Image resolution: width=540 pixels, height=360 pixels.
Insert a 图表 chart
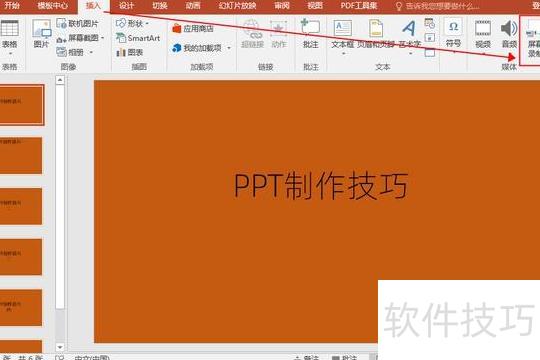click(x=129, y=52)
